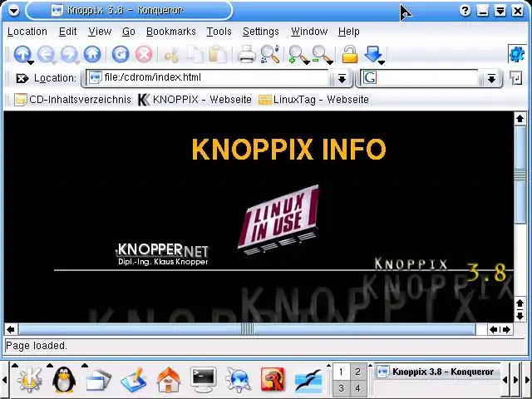
Task: Click the horizontal scrollbar left arrow
Action: [11, 329]
